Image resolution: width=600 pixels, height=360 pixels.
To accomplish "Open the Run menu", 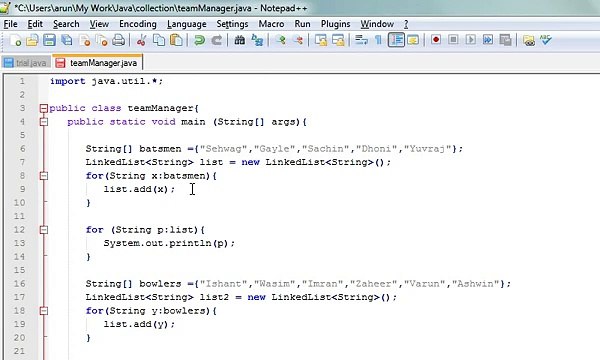I will 302,24.
